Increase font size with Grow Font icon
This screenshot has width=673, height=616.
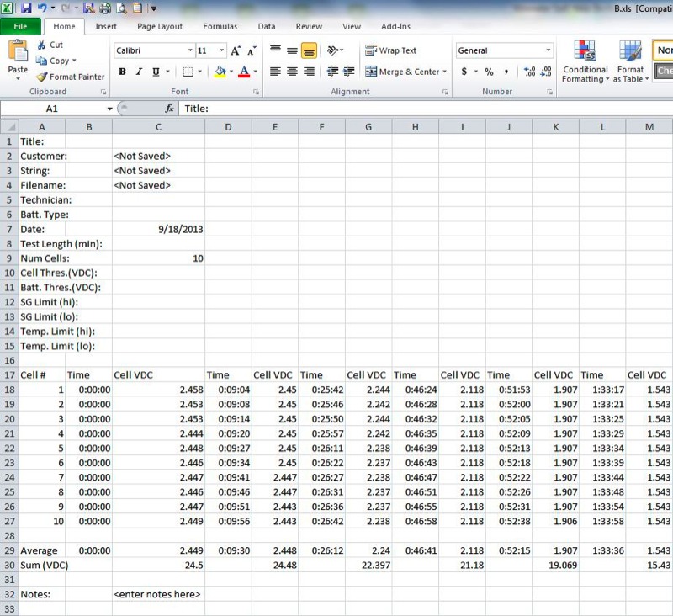pyautogui.click(x=236, y=50)
